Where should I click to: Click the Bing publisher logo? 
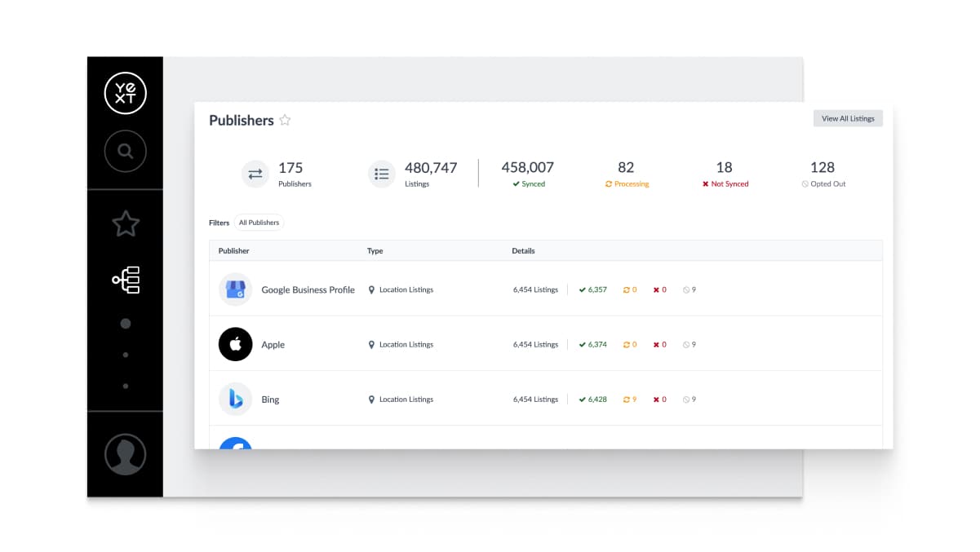tap(236, 399)
